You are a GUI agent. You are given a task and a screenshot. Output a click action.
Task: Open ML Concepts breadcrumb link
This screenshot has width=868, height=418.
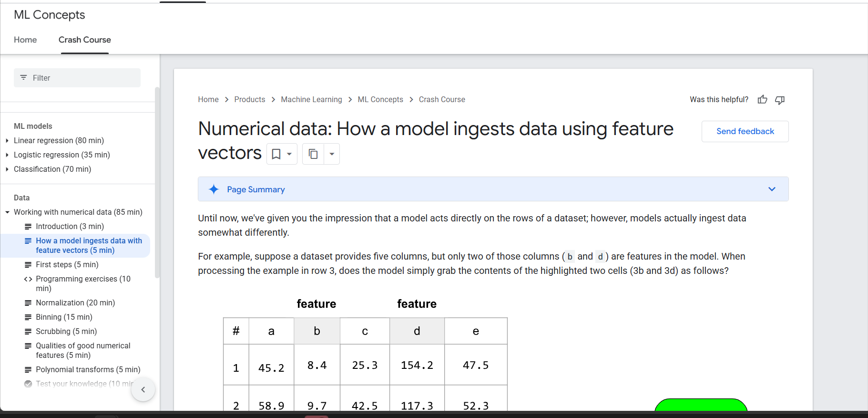coord(380,99)
